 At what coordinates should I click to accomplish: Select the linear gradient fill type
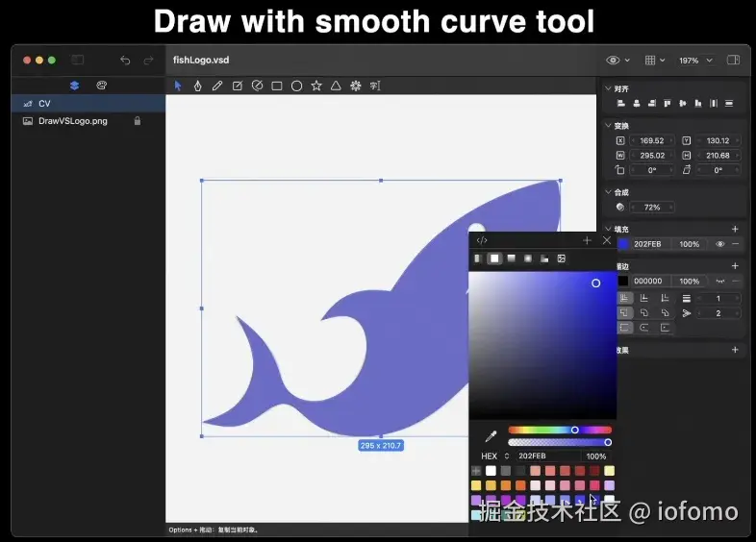pos(511,259)
